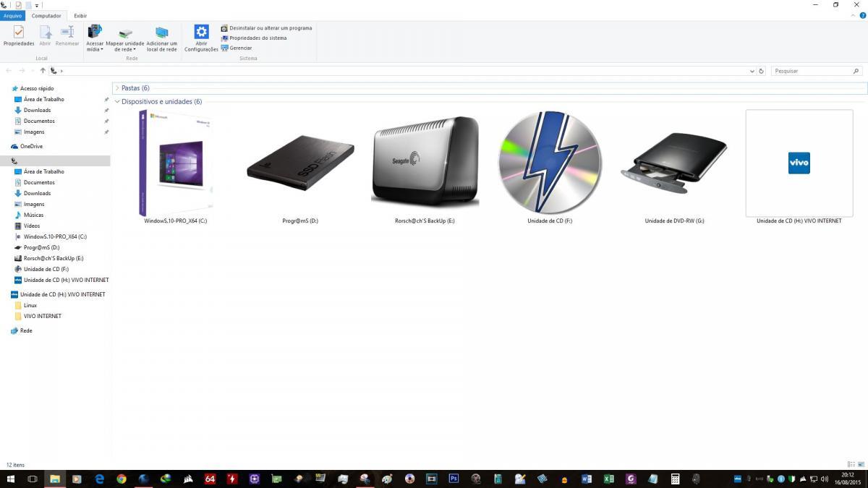Viewport: 868px width, 488px height.
Task: Click Adicionar um local de rede
Action: (161, 38)
